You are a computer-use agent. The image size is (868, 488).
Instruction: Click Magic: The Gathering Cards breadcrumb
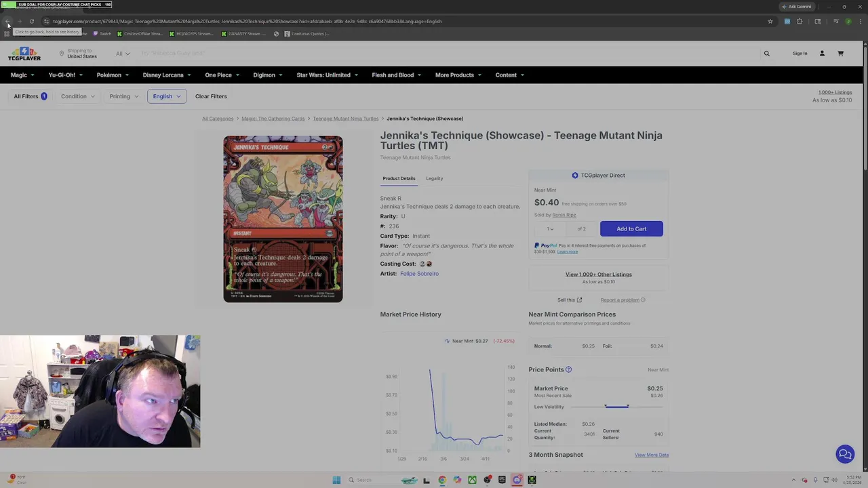pyautogui.click(x=273, y=119)
